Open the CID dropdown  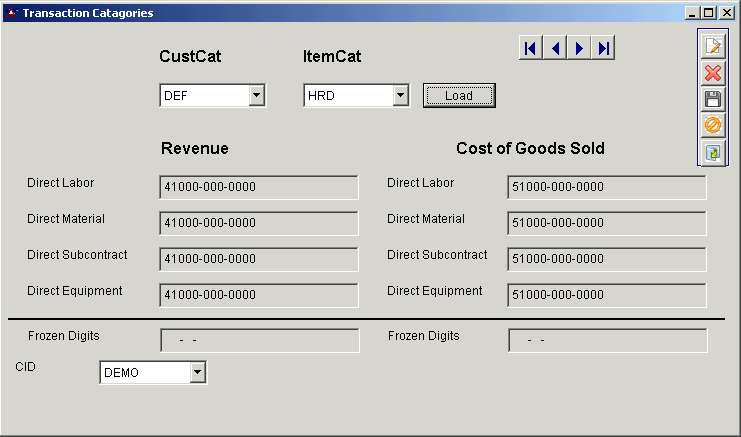click(x=197, y=373)
